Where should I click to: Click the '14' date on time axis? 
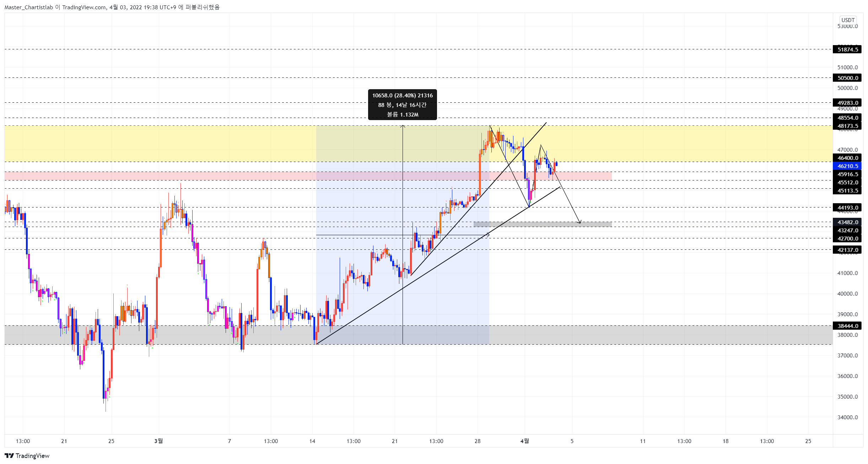pos(312,441)
